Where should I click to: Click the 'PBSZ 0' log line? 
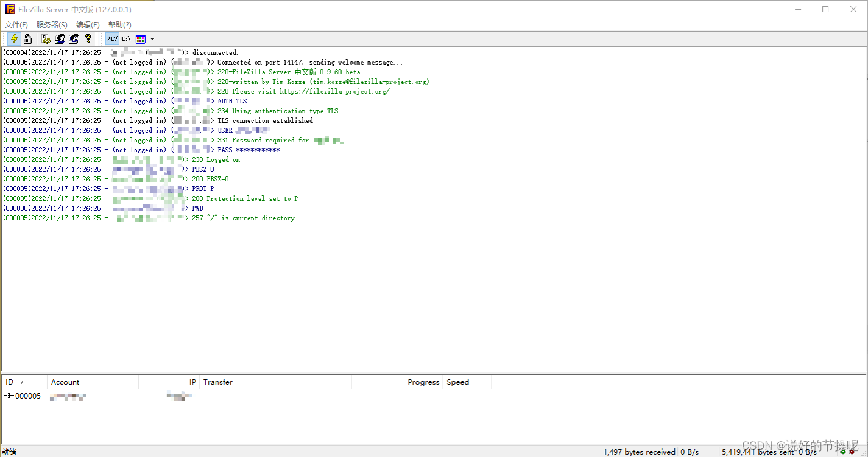click(x=108, y=169)
